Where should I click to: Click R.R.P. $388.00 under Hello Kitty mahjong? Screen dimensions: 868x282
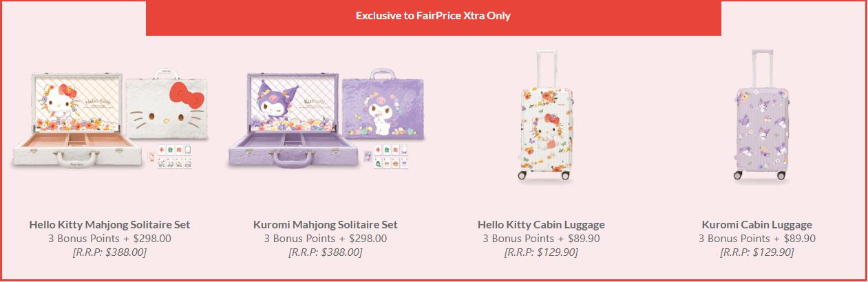point(109,252)
